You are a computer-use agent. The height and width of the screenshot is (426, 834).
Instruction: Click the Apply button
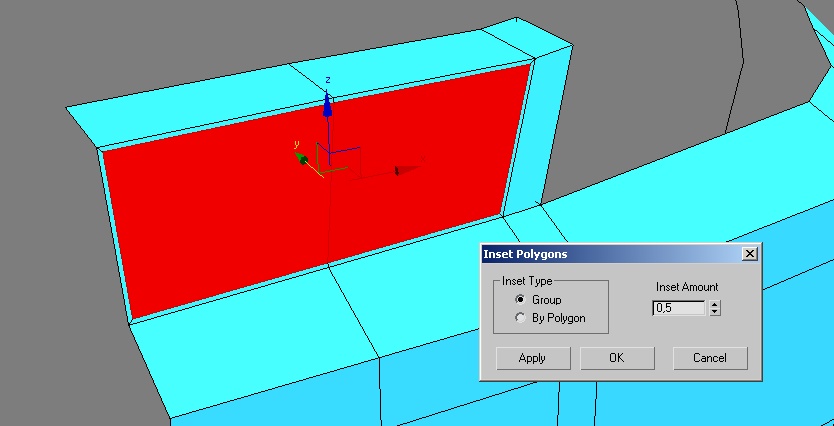click(x=533, y=358)
